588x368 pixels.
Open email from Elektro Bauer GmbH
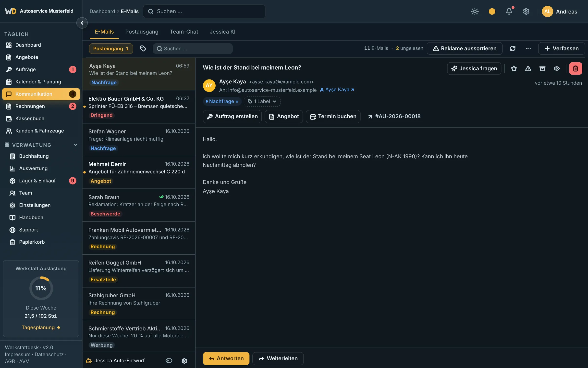(139, 107)
